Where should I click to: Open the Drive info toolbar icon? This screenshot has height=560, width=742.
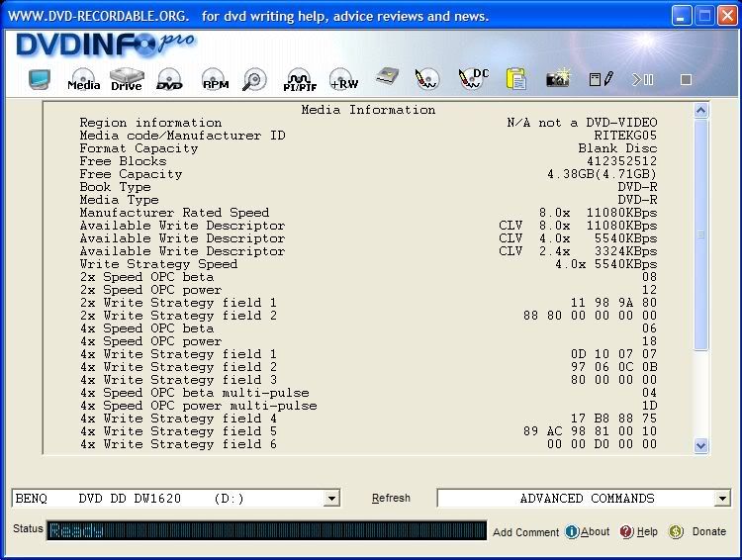127,79
